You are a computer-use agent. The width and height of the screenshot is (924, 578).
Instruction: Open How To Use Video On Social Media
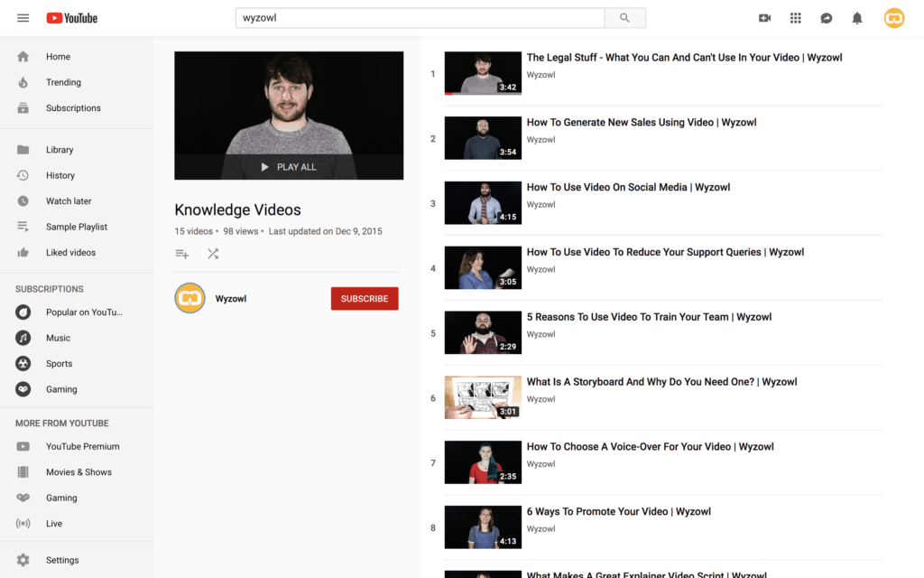click(628, 187)
